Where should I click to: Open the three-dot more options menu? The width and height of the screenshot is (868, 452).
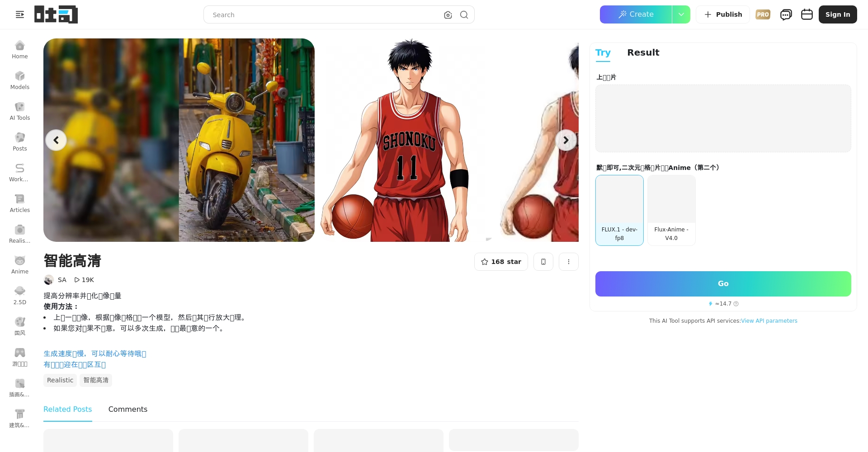click(569, 262)
